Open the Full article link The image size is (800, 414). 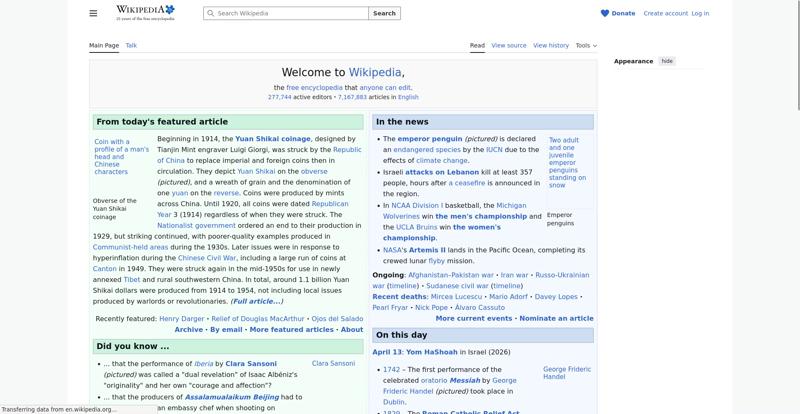click(257, 301)
